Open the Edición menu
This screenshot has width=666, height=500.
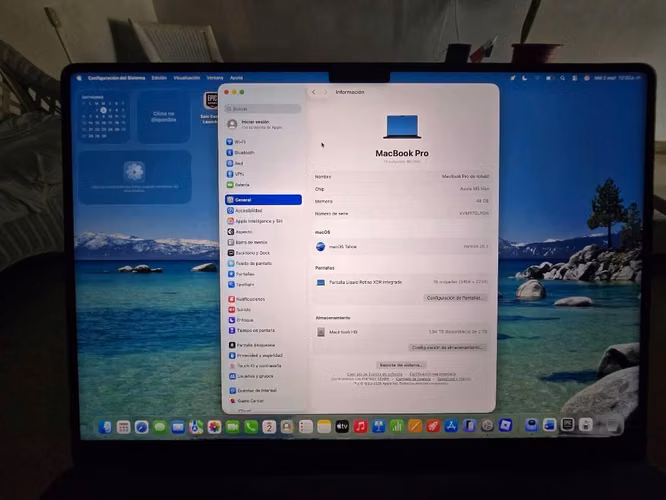(159, 78)
